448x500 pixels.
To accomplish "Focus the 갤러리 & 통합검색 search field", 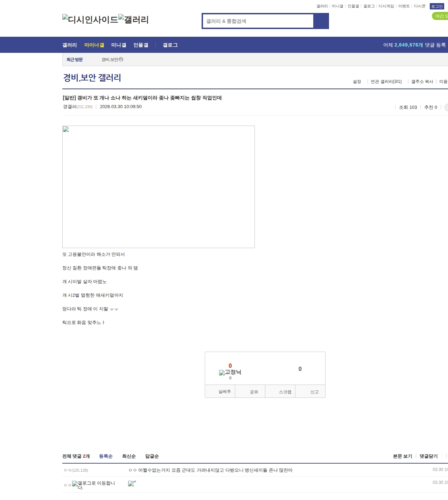I will click(x=258, y=21).
